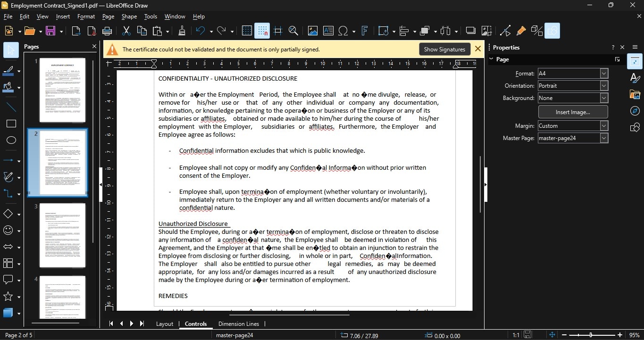Click the Zoom & Pan icon
644x340 pixels.
click(293, 31)
